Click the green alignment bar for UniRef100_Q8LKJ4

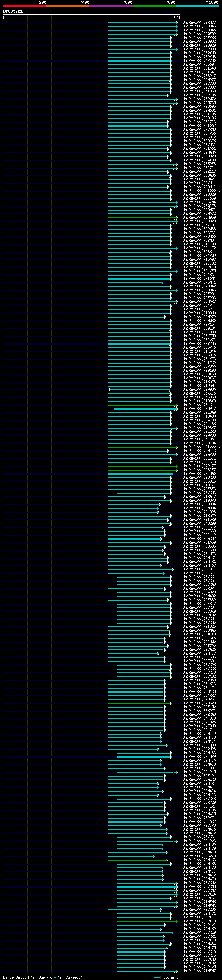pyautogui.click(x=143, y=405)
